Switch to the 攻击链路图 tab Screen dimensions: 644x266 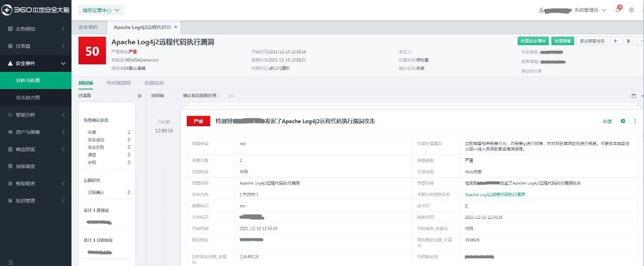click(119, 83)
